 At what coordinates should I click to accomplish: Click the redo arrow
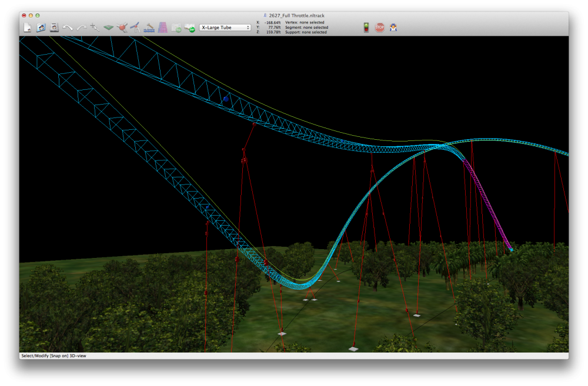tap(81, 27)
